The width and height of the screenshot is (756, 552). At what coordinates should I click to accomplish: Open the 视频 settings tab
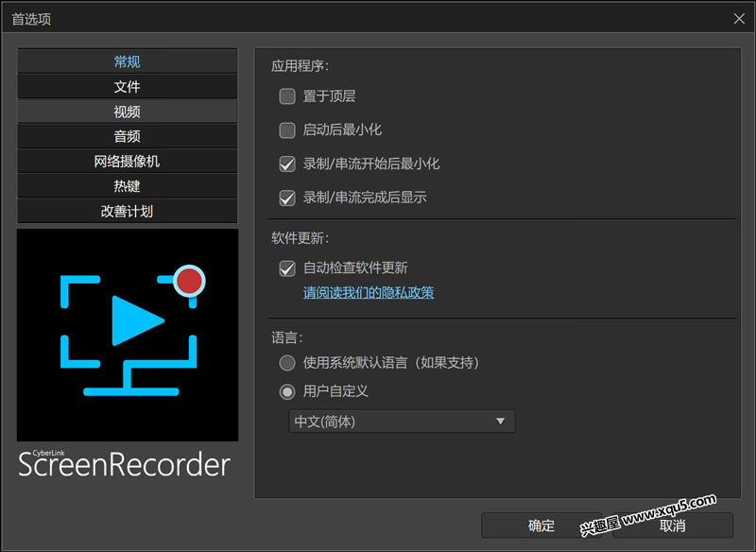pyautogui.click(x=127, y=112)
